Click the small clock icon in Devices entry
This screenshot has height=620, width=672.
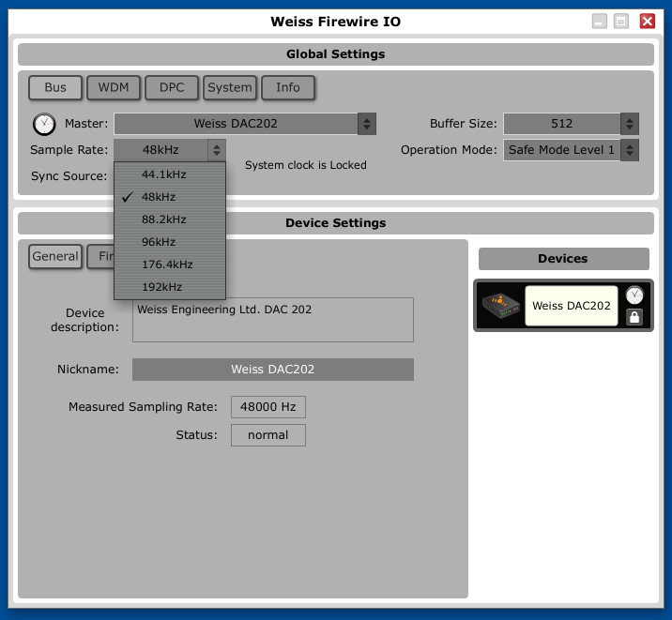coord(634,295)
